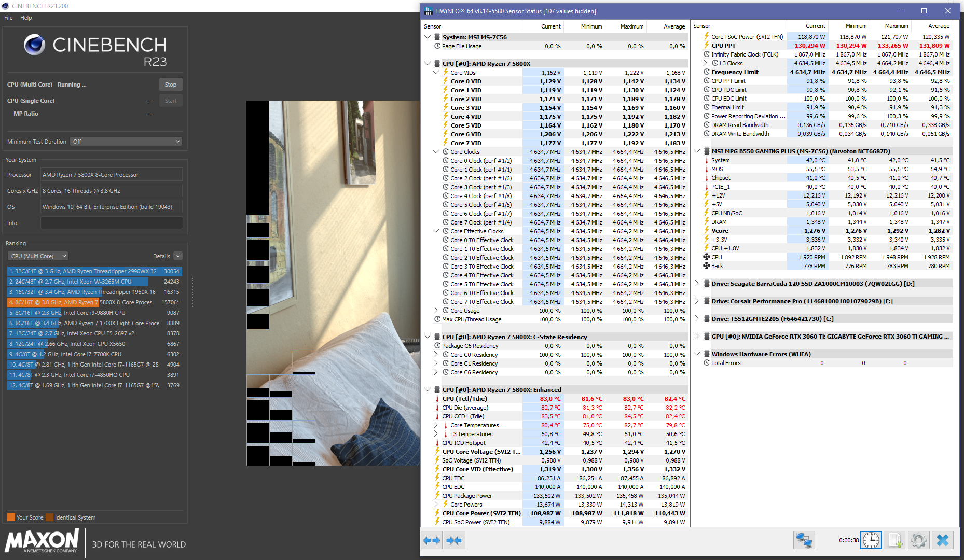Click the Identical System legend swatch
964x560 pixels.
[x=49, y=517]
